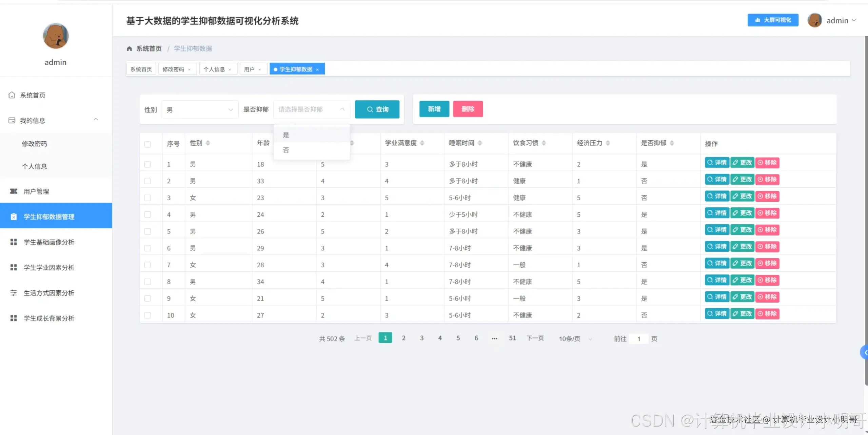Toggle the select-all checkbox in table header
Image resolution: width=868 pixels, height=435 pixels.
pos(147,144)
